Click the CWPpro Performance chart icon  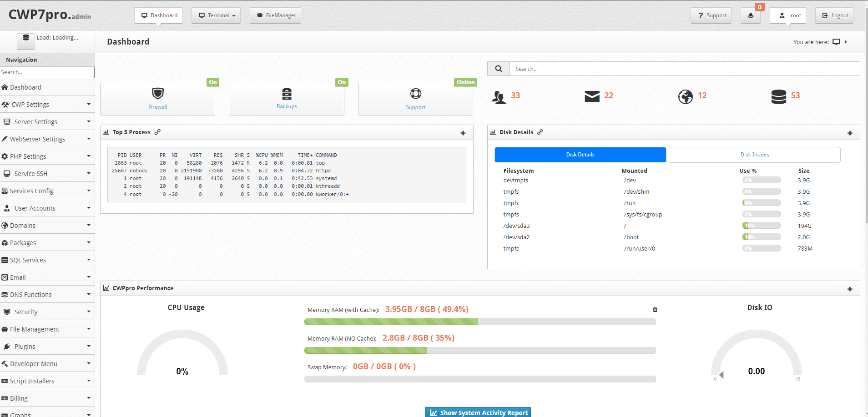pos(106,288)
